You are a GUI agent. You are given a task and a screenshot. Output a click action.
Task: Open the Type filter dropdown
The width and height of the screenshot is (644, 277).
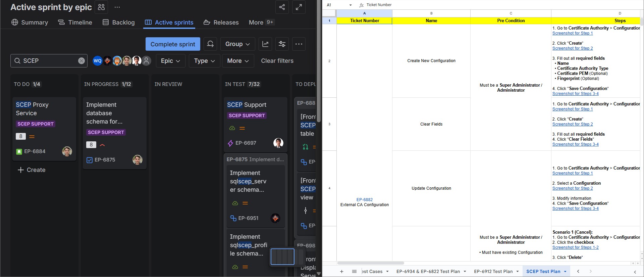point(204,61)
